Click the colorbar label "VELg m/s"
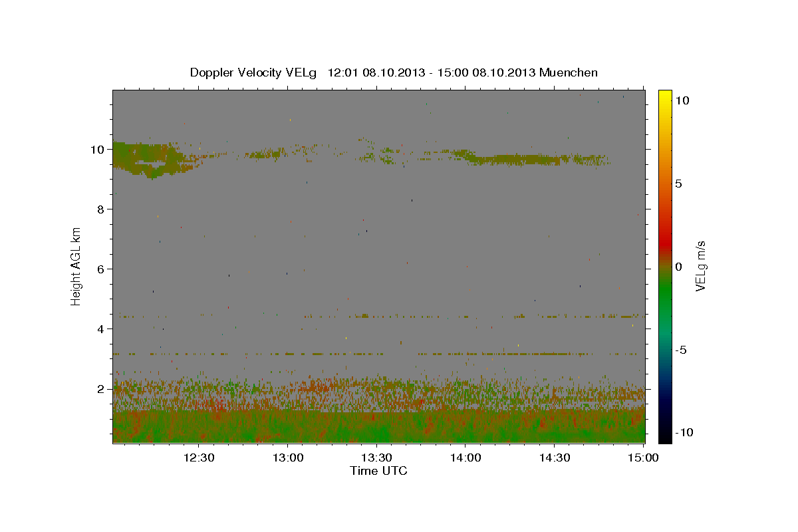The width and height of the screenshot is (798, 532). coord(700,266)
